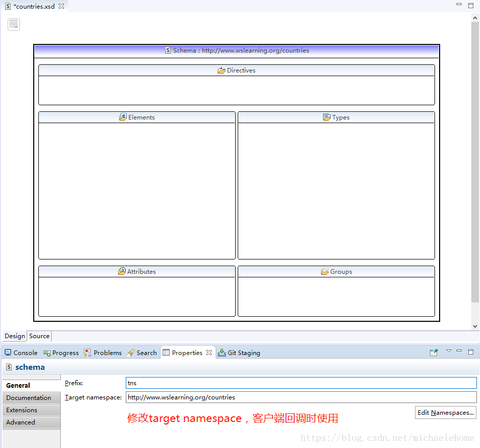
Task: Select the countries.xsd editor tab
Action: [34, 6]
